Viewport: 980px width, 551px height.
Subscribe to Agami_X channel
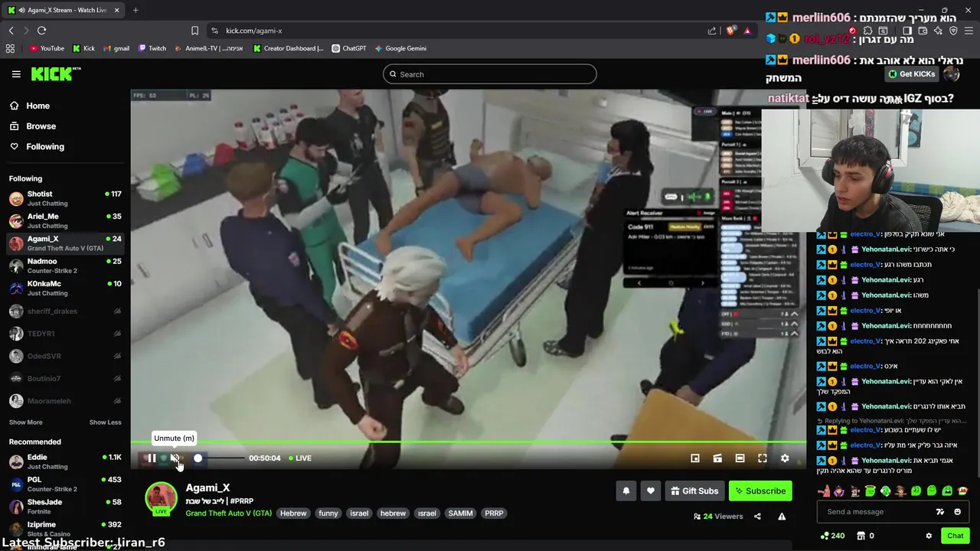(760, 491)
